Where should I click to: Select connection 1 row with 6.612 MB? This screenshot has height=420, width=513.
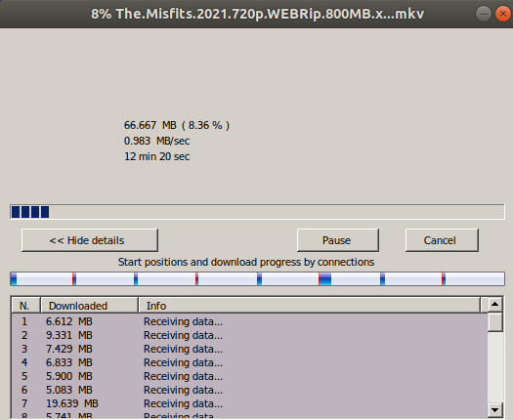[x=249, y=321]
